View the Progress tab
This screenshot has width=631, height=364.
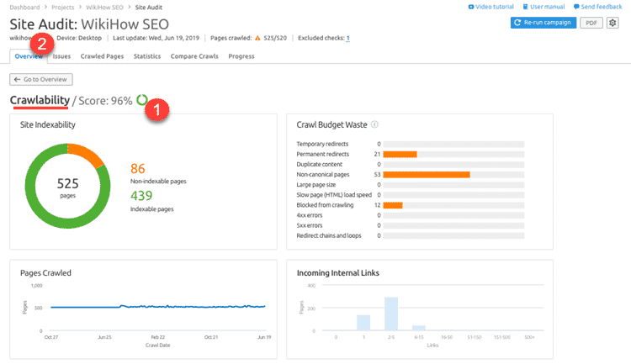[x=241, y=56]
